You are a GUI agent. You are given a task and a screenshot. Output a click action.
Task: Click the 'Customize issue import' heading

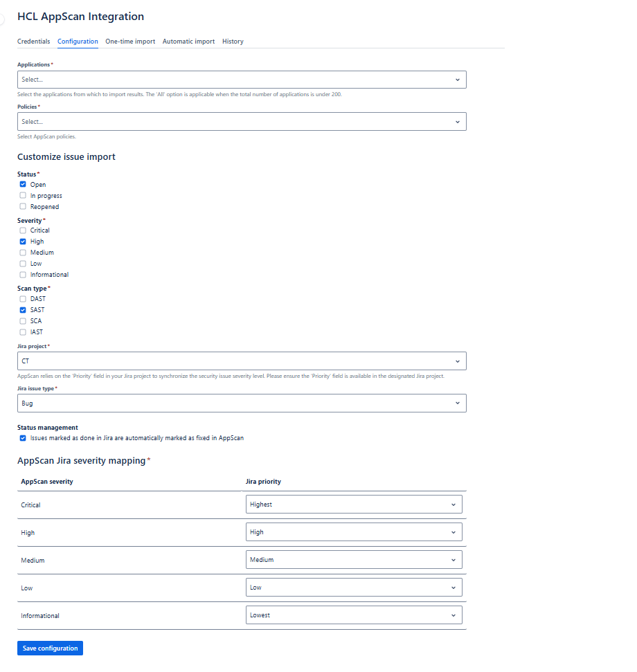coord(66,157)
